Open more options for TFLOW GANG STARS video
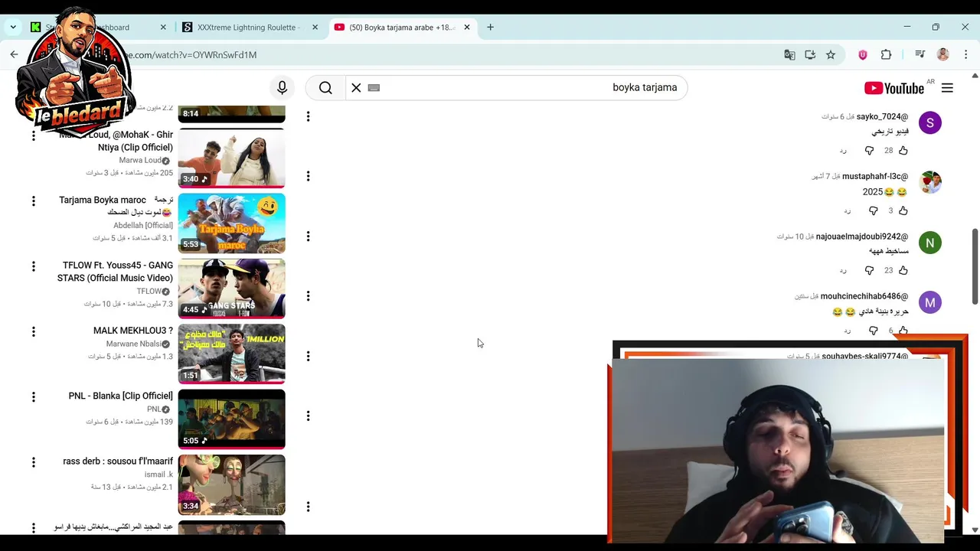 tap(33, 266)
